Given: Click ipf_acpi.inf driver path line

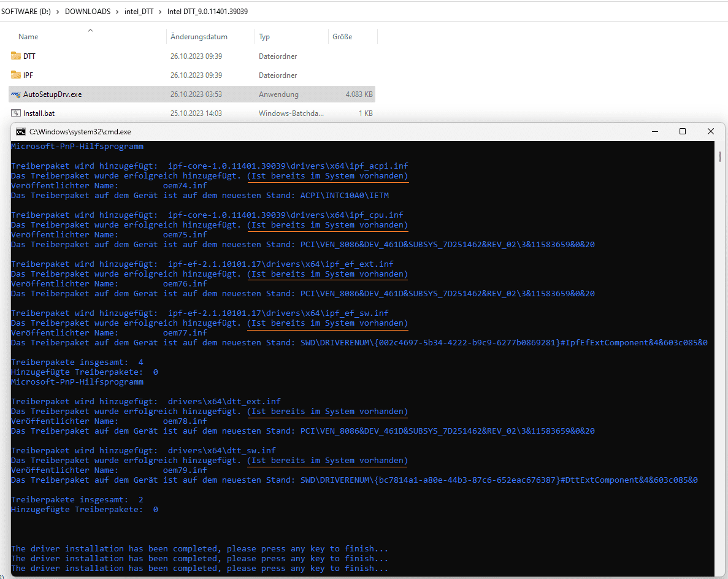Looking at the screenshot, I should [x=210, y=166].
